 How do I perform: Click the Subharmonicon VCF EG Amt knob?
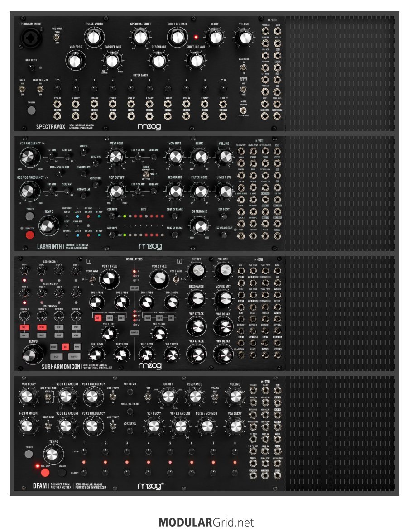223,298
